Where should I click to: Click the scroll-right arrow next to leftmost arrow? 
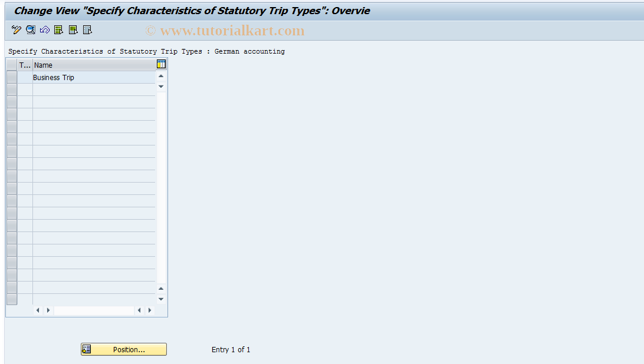coord(48,310)
